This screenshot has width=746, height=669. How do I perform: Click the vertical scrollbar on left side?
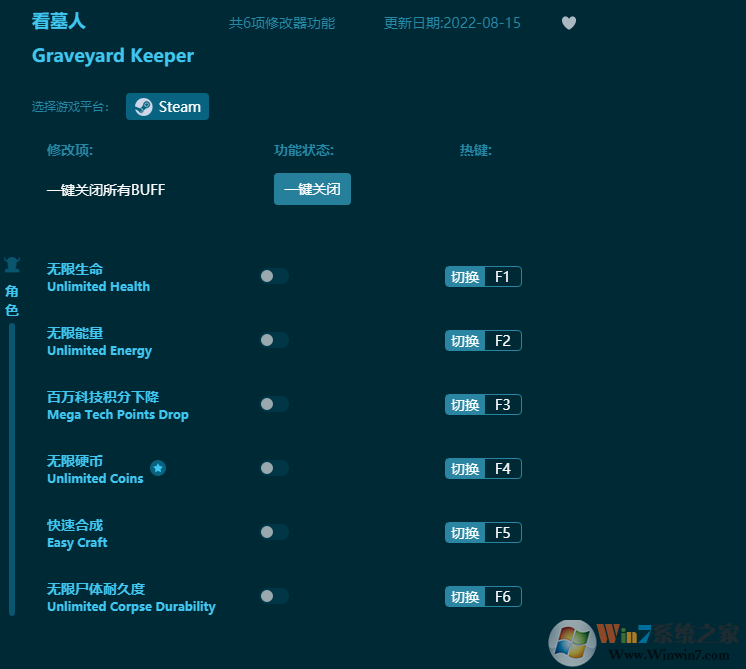click(x=12, y=470)
